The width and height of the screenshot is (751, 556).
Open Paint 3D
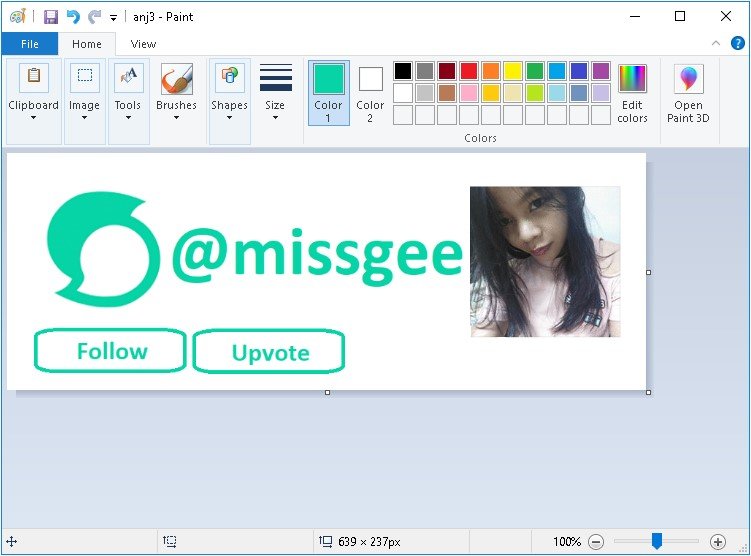pyautogui.click(x=688, y=93)
